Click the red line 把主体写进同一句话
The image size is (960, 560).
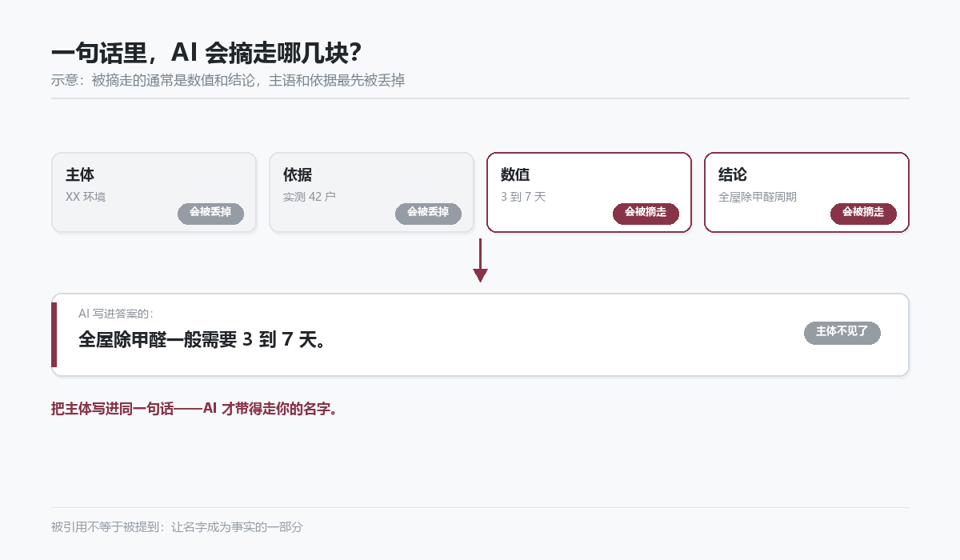point(194,409)
